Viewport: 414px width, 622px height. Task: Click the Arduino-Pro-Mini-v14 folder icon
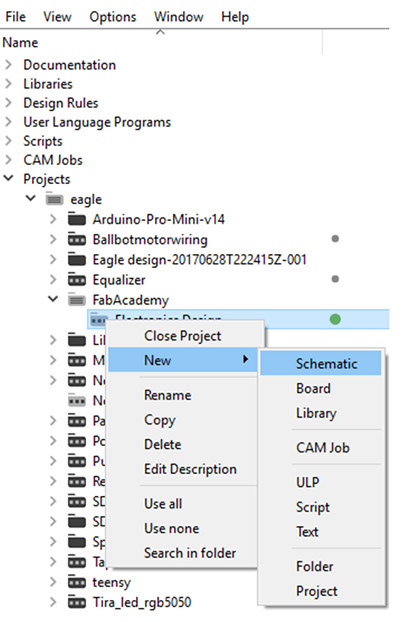click(77, 219)
